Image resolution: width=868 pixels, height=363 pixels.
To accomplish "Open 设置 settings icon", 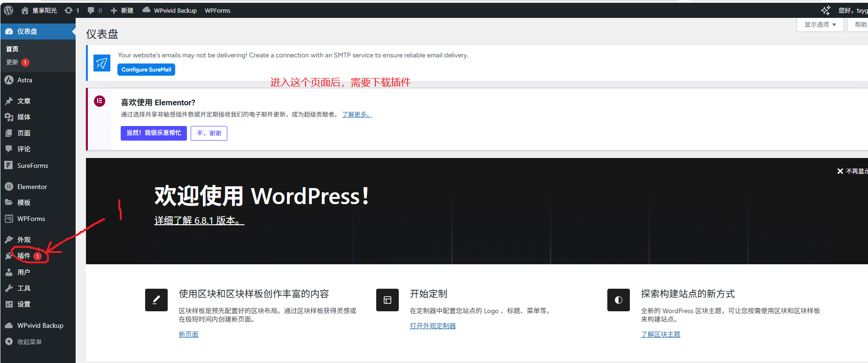I will point(9,304).
